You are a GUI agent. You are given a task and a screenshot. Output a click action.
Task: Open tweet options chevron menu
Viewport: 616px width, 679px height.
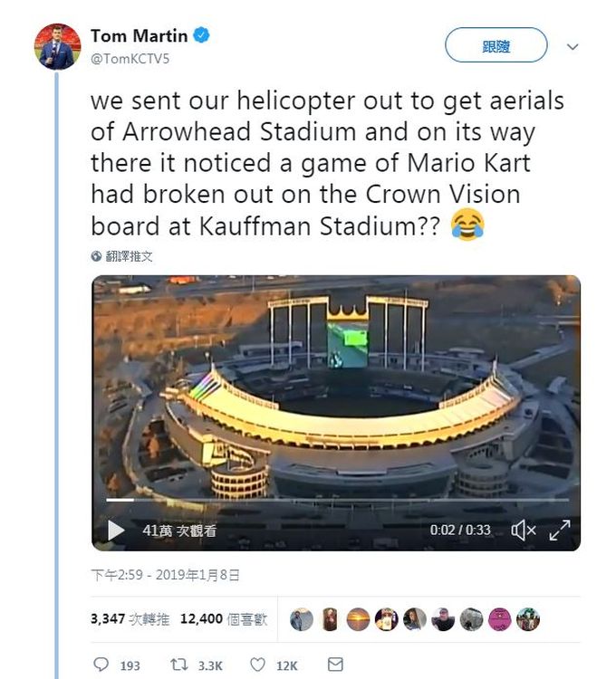(573, 46)
